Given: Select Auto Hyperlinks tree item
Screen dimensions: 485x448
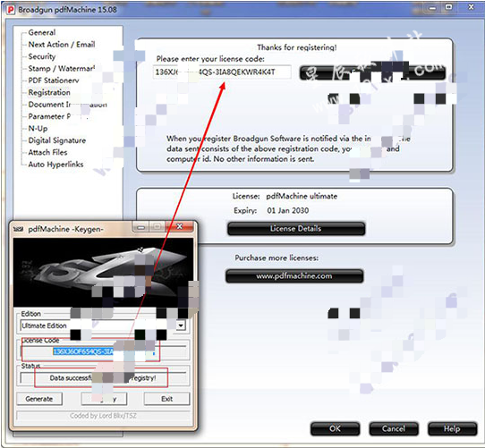Looking at the screenshot, I should (55, 165).
